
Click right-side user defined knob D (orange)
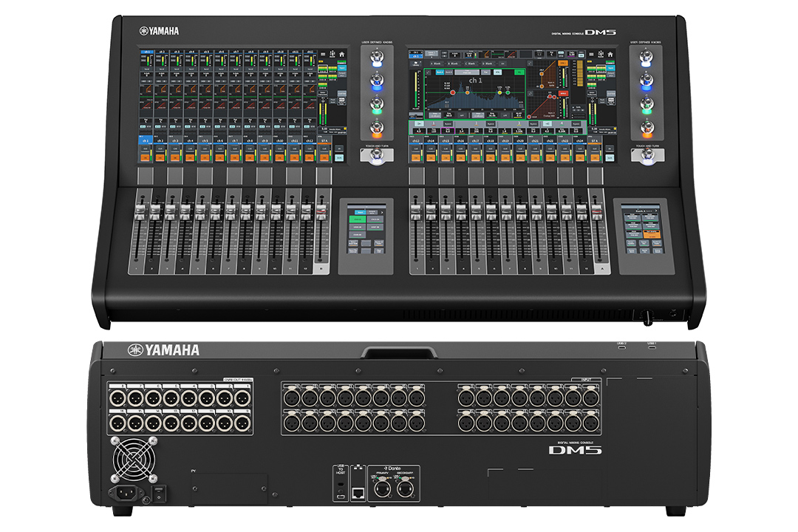[x=647, y=128]
